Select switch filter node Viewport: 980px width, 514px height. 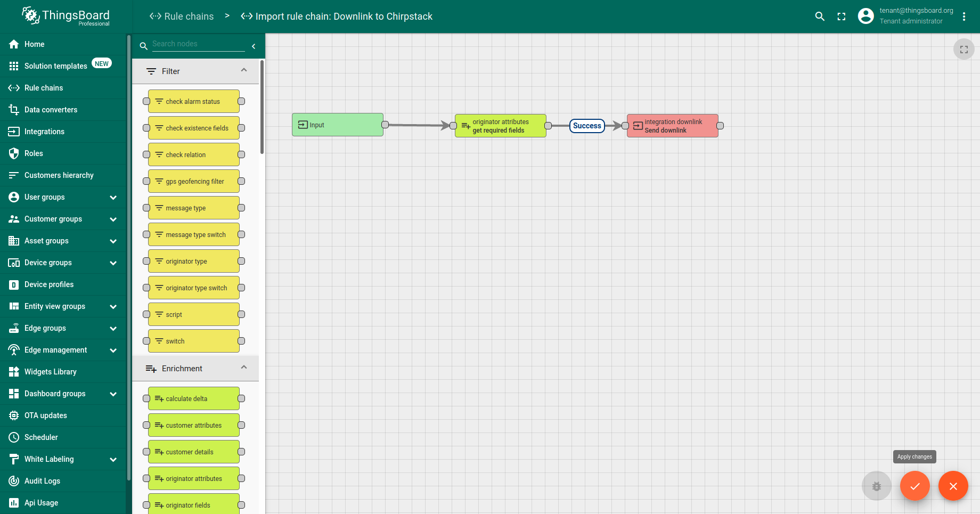[x=194, y=341]
